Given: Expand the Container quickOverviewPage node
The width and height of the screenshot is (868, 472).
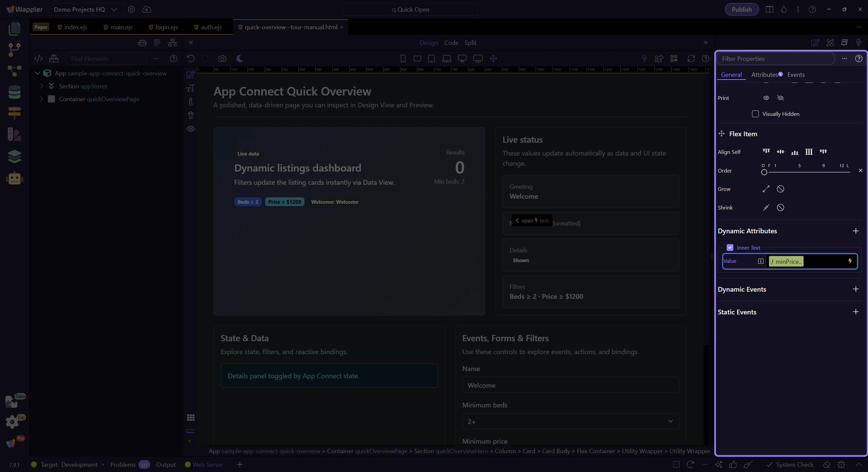Looking at the screenshot, I should coord(42,99).
